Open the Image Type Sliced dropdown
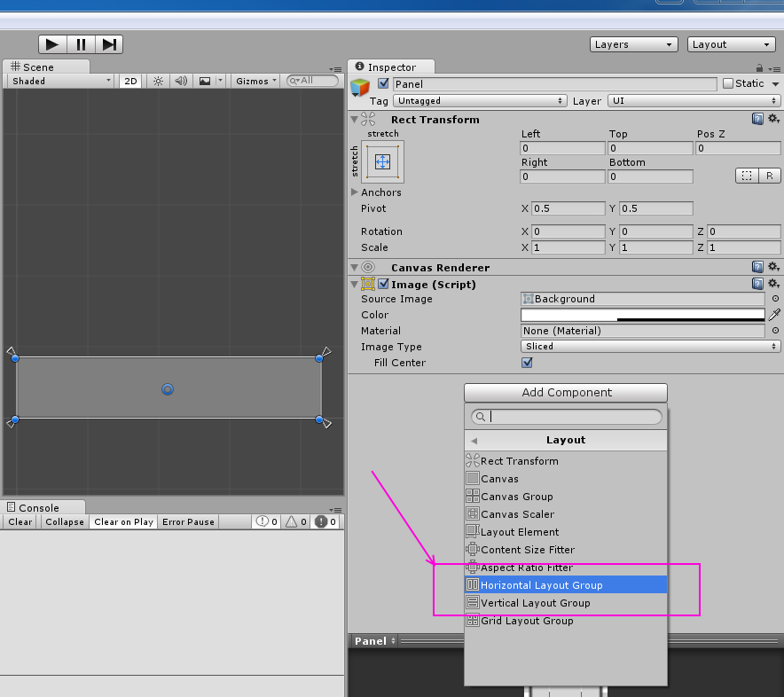Viewport: 784px width, 697px height. pyautogui.click(x=650, y=346)
